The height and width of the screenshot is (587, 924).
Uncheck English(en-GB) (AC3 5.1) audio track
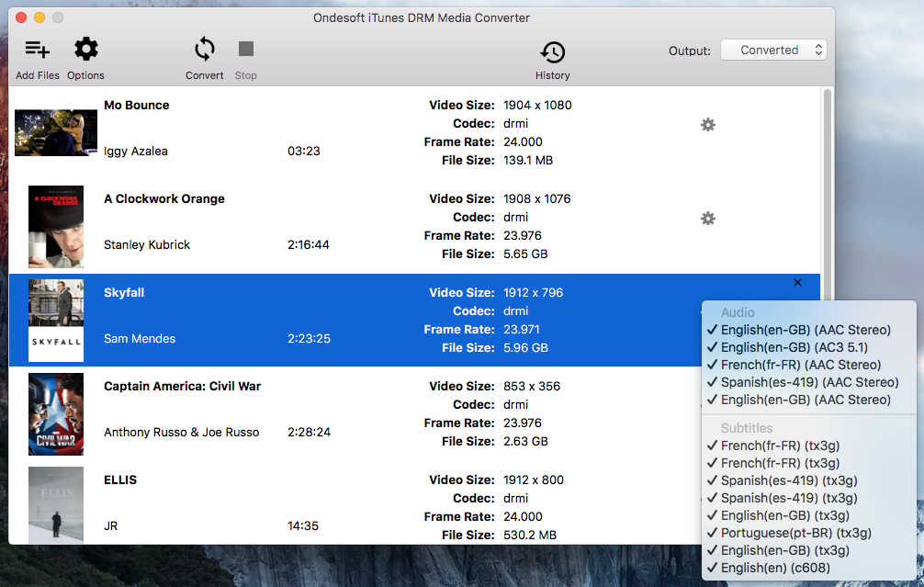[x=794, y=347]
